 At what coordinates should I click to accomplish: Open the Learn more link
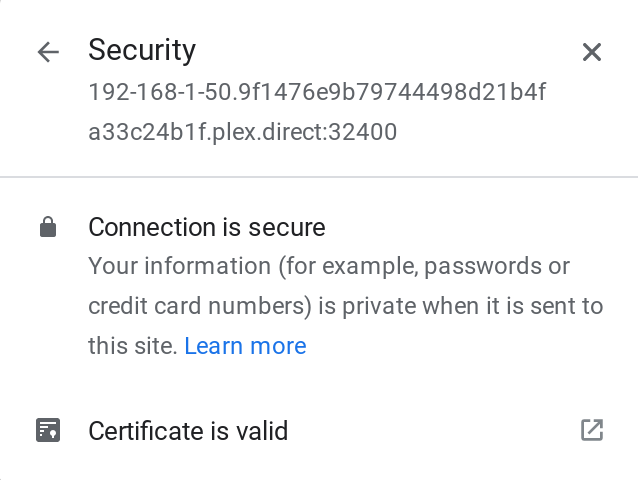(x=245, y=346)
